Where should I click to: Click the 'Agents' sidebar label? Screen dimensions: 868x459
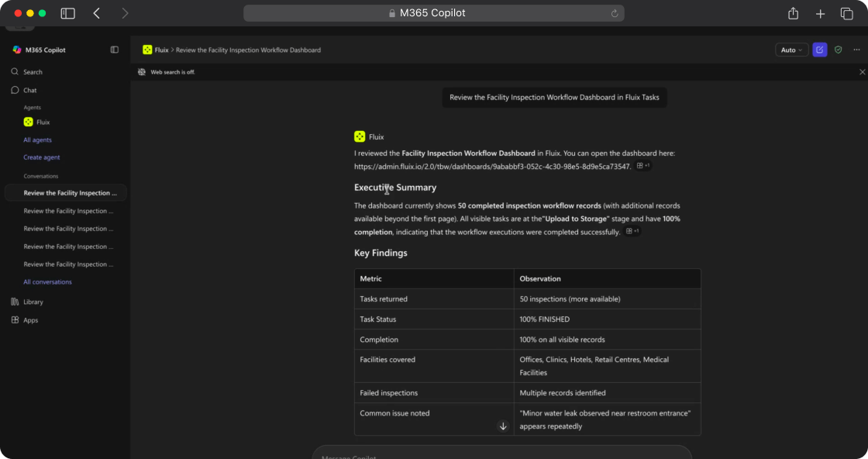click(32, 108)
